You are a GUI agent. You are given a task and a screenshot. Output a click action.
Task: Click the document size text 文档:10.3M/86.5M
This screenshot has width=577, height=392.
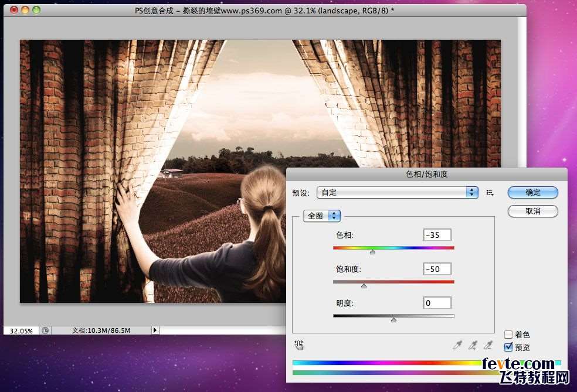[x=101, y=330]
